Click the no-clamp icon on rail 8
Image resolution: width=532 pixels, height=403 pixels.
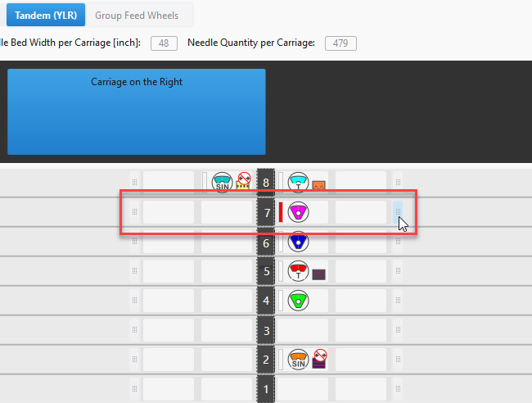tap(243, 179)
